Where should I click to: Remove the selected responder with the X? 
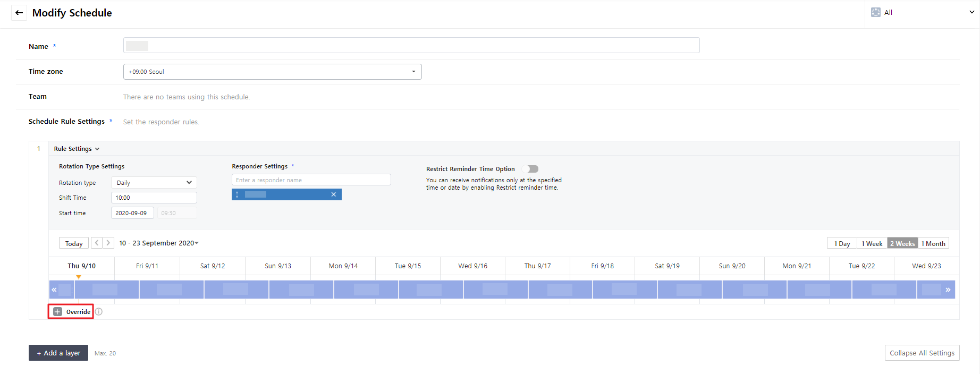334,194
